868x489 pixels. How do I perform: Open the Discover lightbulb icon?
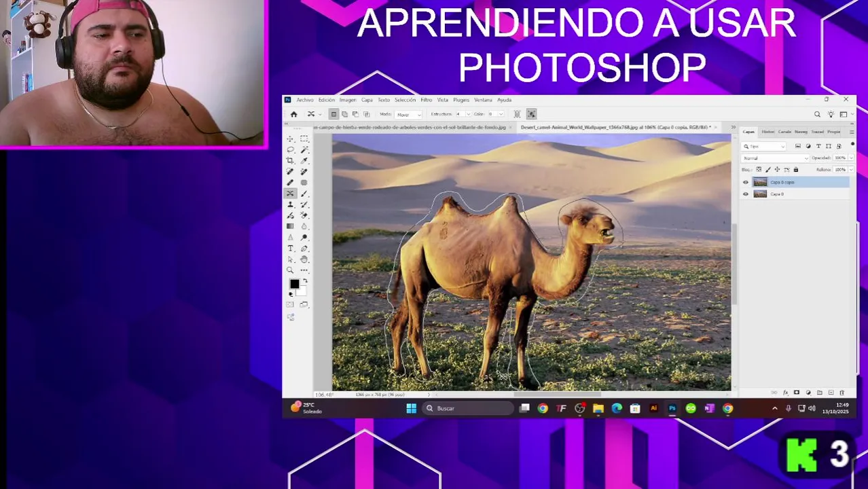pos(831,114)
